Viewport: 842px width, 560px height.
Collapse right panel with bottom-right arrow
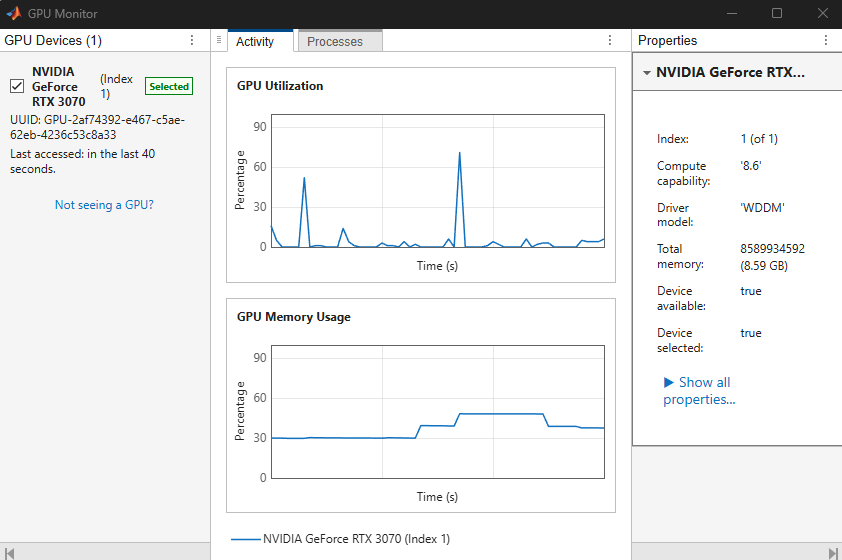[833, 553]
